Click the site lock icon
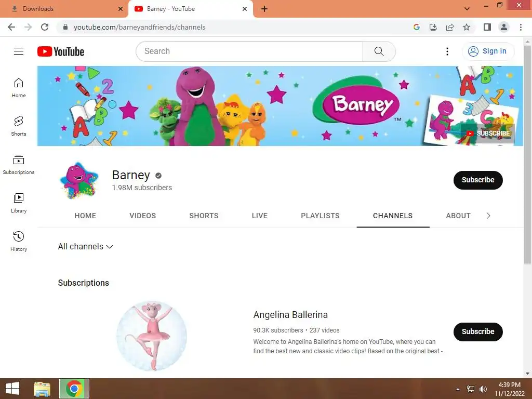This screenshot has height=399, width=532. (65, 27)
